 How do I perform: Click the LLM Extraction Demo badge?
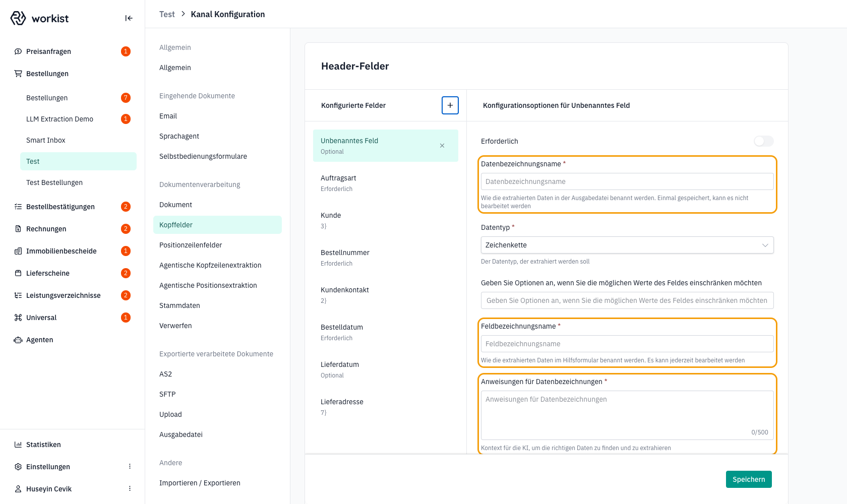126,119
